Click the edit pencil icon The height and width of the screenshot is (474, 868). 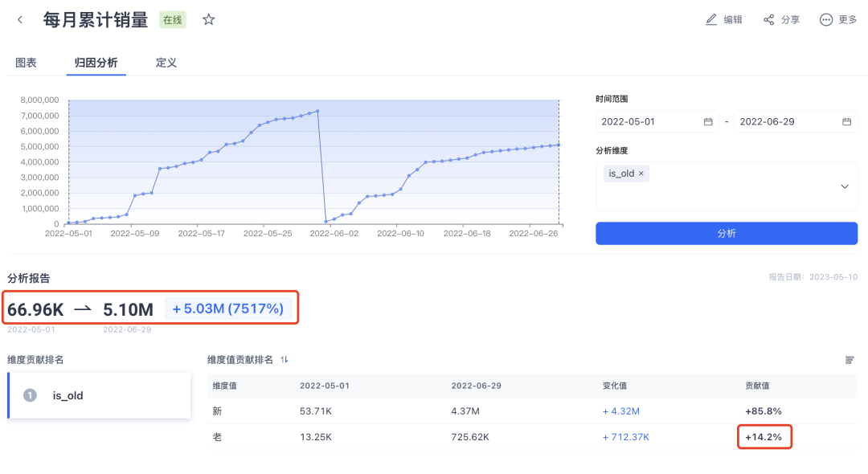tap(711, 20)
